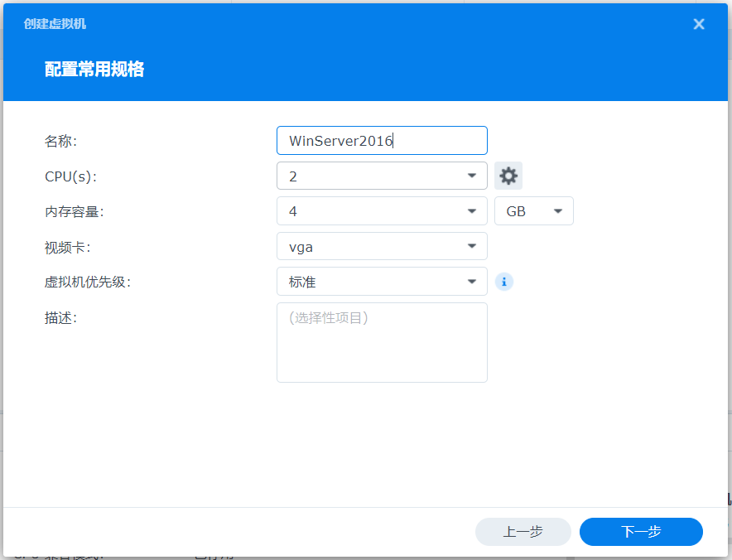Viewport: 732px width, 560px height.
Task: Click inside the 描述 description text area
Action: click(x=381, y=342)
